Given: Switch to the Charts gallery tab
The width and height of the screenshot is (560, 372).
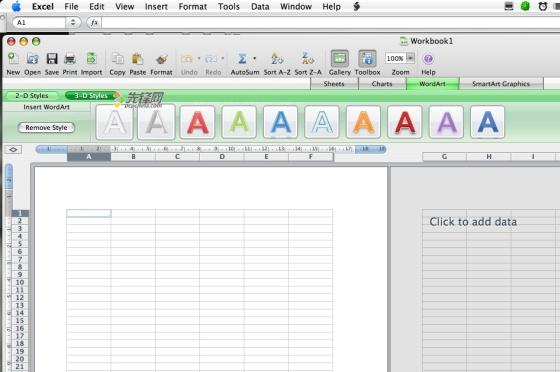Looking at the screenshot, I should click(382, 84).
